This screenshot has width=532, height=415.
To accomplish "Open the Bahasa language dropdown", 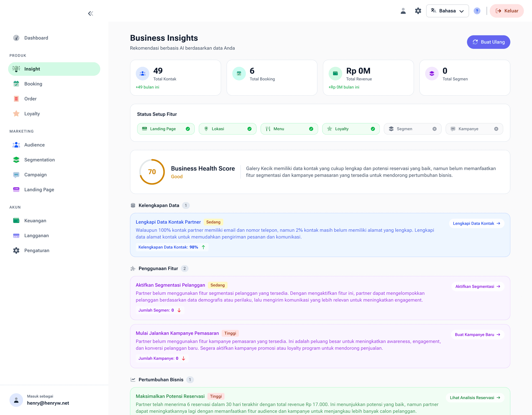I will [447, 11].
